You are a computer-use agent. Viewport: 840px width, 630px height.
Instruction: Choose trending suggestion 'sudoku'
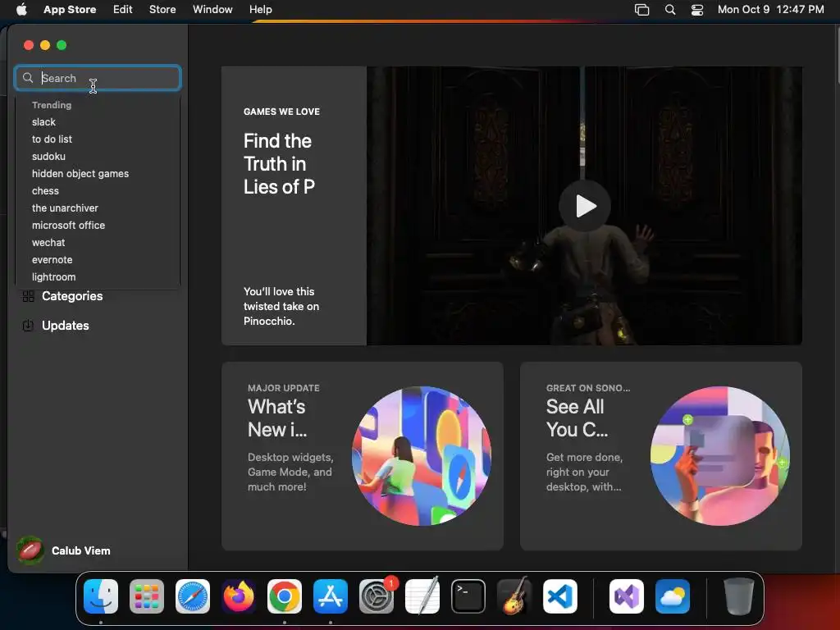point(48,157)
